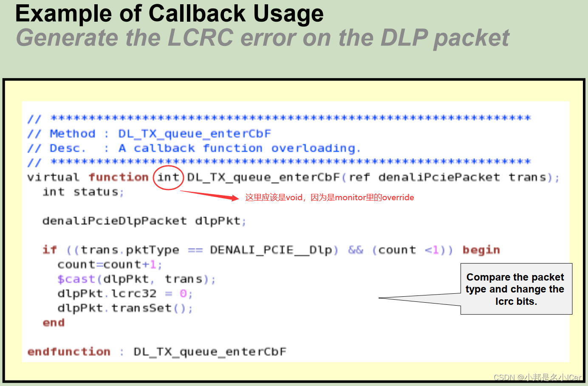Click the CSDN watermark link
Image resolution: width=588 pixels, height=386 pixels.
pyautogui.click(x=537, y=377)
